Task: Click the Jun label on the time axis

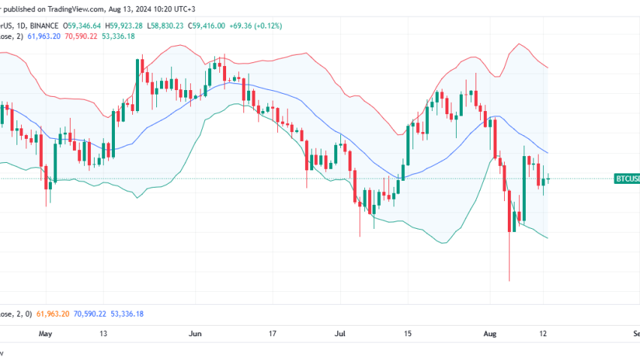Action: [196, 333]
